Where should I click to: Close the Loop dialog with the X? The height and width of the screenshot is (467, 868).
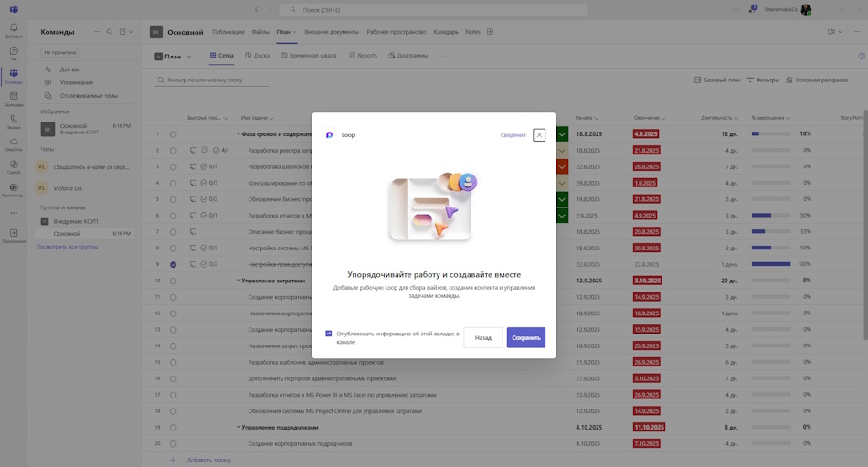tap(539, 134)
